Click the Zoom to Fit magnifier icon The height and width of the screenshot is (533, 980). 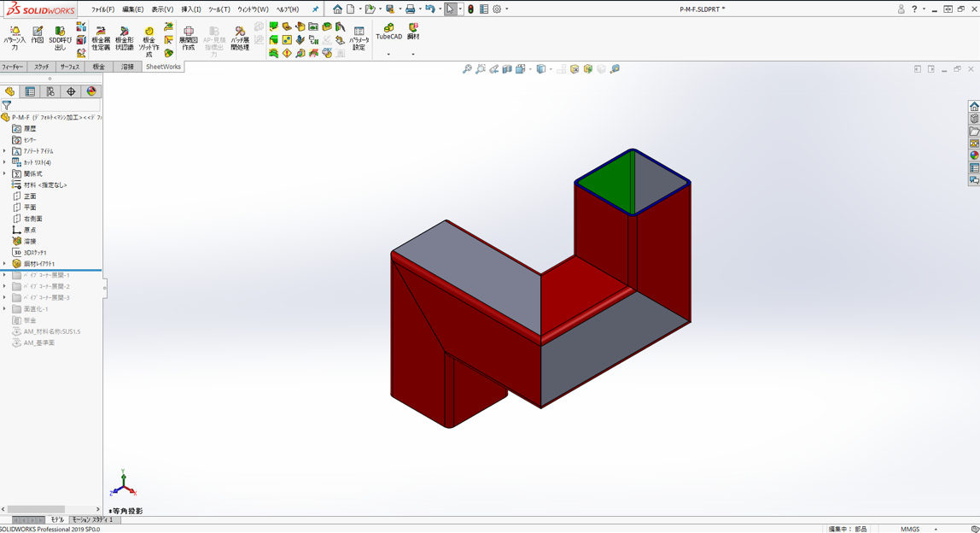pyautogui.click(x=467, y=69)
